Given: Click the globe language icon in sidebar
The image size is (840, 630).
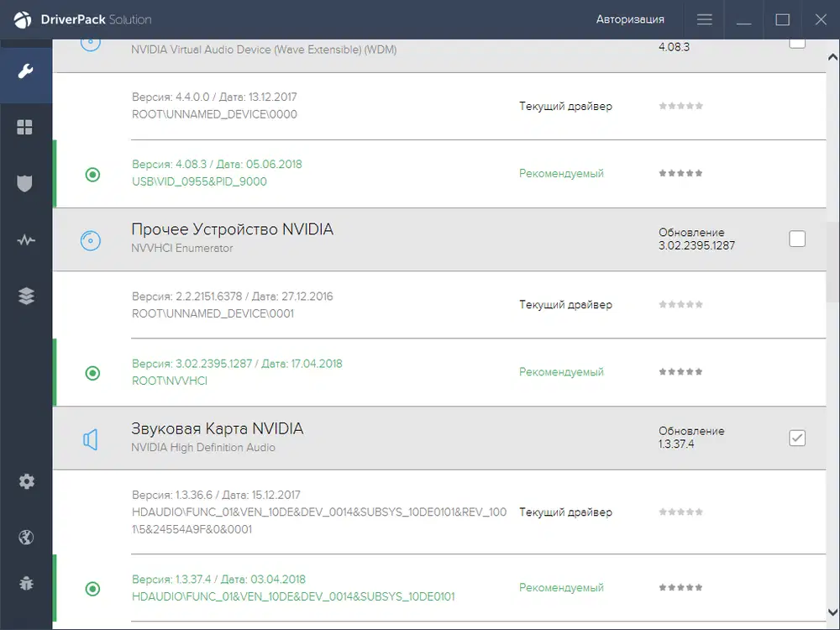Looking at the screenshot, I should click(26, 538).
